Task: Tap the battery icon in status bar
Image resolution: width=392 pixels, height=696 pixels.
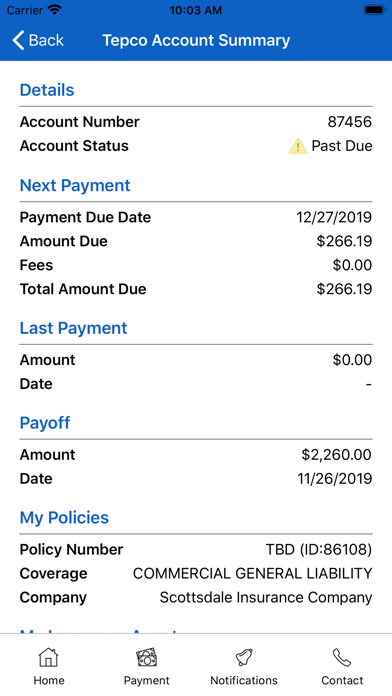Action: [x=375, y=10]
